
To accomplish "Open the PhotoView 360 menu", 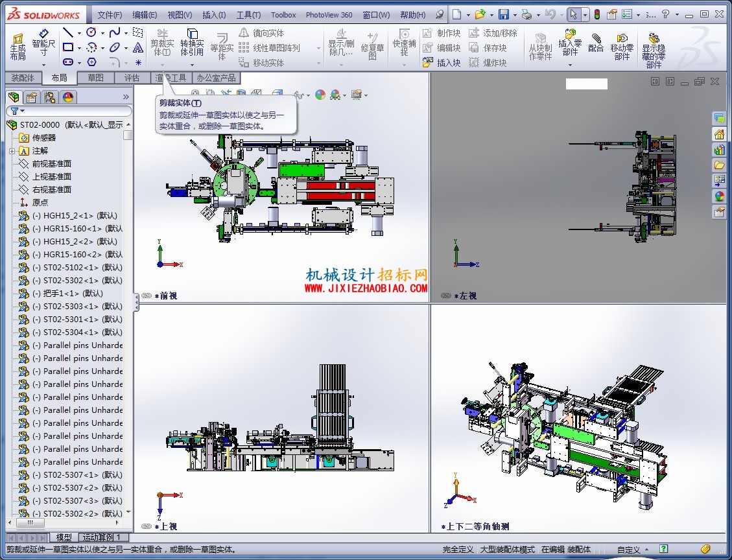I will point(329,15).
